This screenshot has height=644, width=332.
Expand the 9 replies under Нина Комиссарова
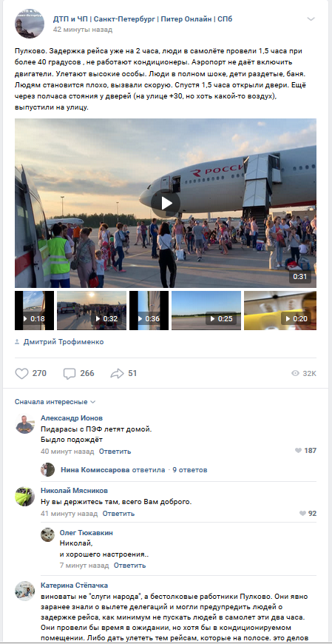pos(190,470)
